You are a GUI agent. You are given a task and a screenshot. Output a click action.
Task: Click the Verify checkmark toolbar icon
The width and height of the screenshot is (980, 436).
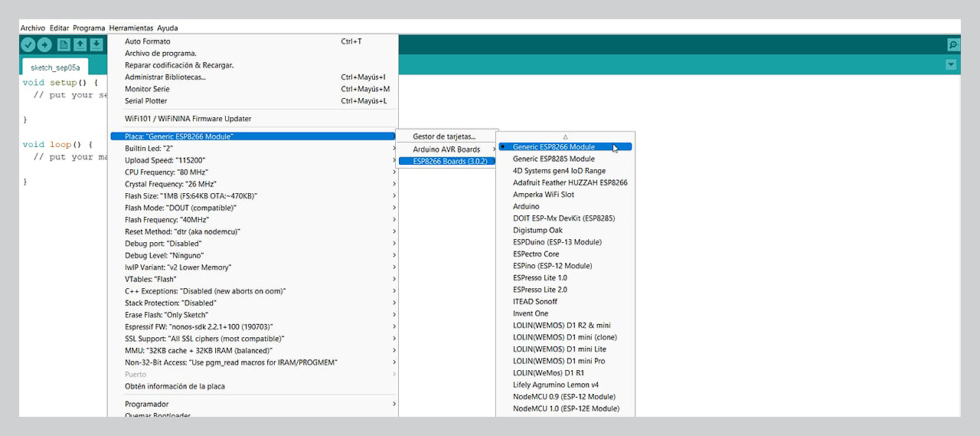coord(28,44)
